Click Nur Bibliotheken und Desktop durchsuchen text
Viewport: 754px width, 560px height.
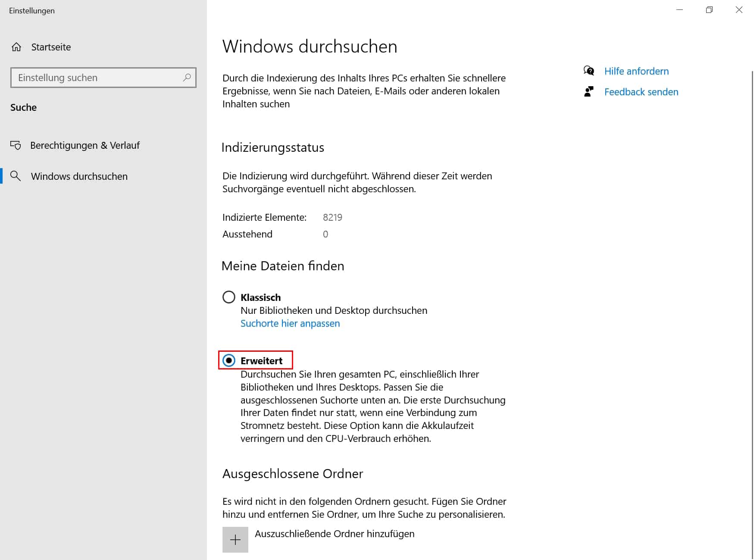pyautogui.click(x=334, y=310)
